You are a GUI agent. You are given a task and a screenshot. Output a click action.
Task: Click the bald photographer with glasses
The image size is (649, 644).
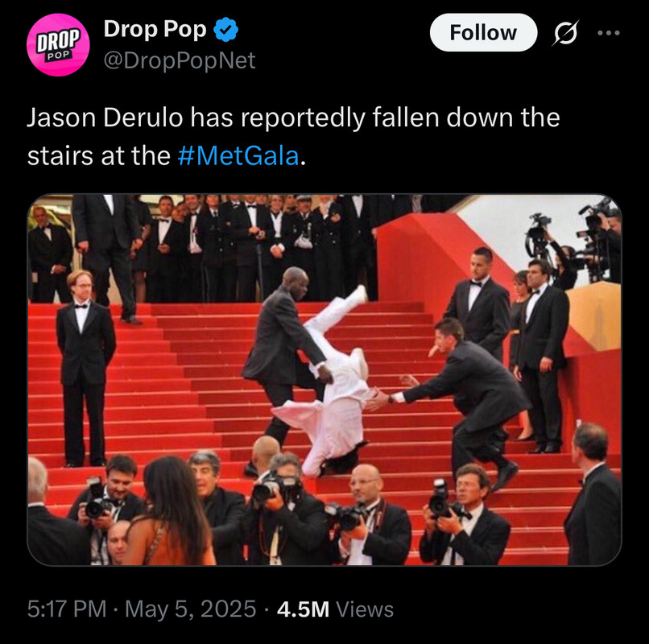point(370,515)
